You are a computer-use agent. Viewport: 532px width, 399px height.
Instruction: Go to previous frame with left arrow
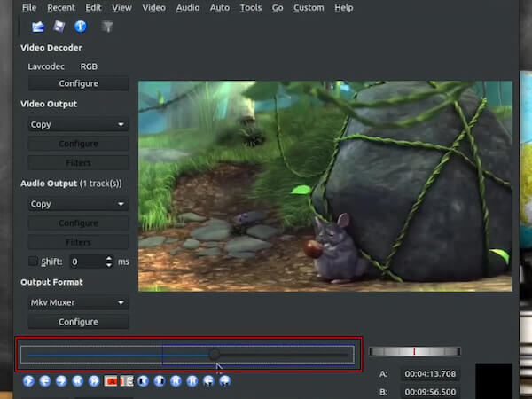[45, 381]
